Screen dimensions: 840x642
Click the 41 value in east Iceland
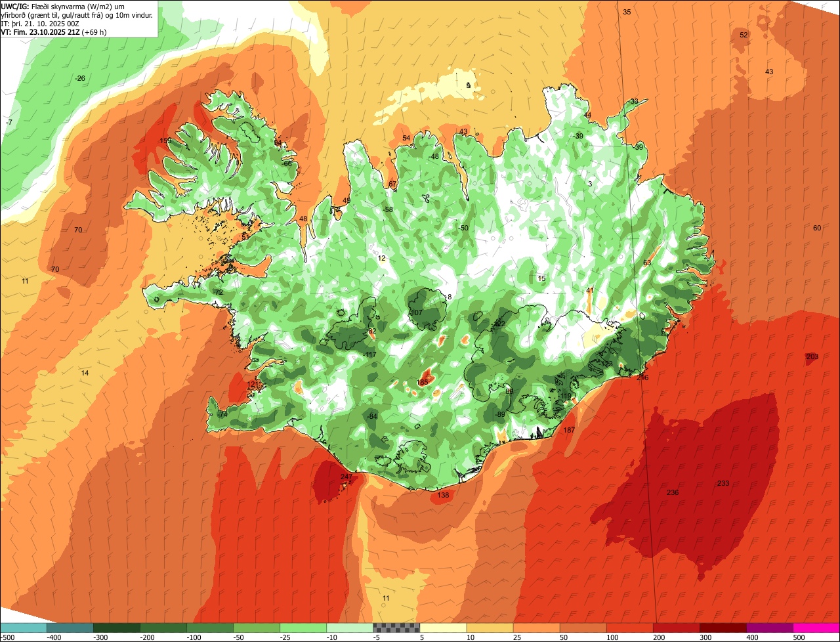point(590,290)
